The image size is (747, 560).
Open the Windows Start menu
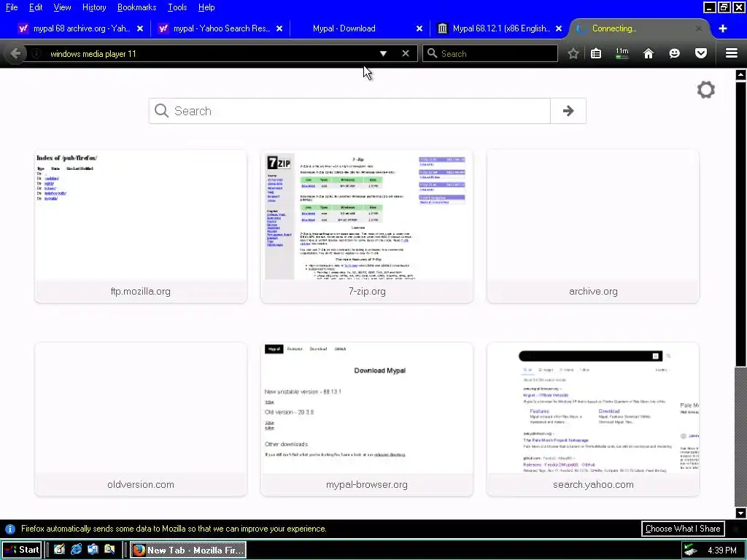click(x=21, y=550)
